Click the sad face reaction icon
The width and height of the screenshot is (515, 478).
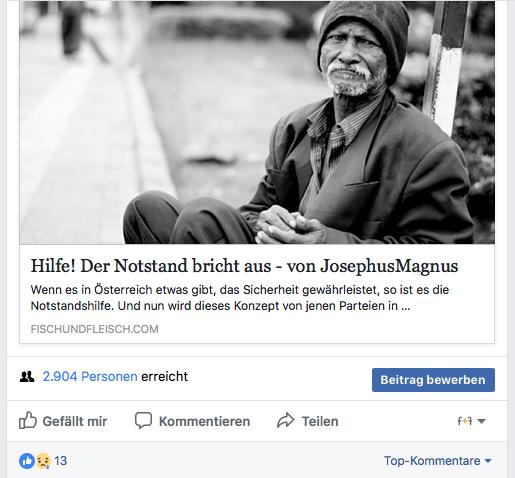[43, 461]
